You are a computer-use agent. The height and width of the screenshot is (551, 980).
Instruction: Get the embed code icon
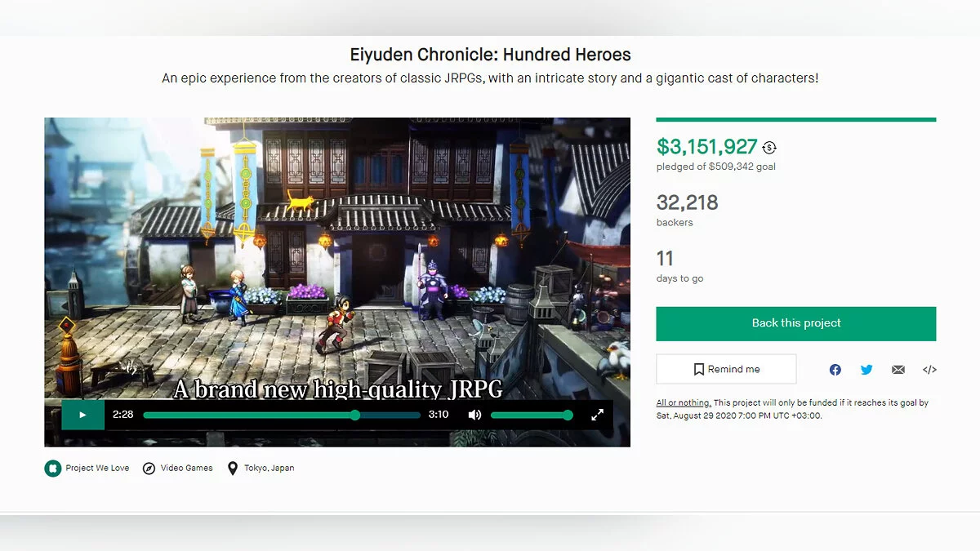click(x=929, y=370)
